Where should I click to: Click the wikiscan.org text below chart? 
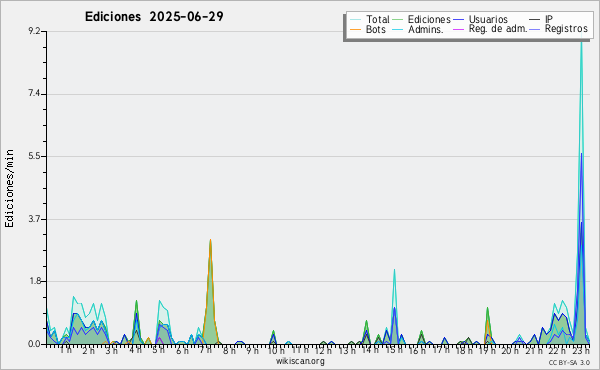point(300,361)
